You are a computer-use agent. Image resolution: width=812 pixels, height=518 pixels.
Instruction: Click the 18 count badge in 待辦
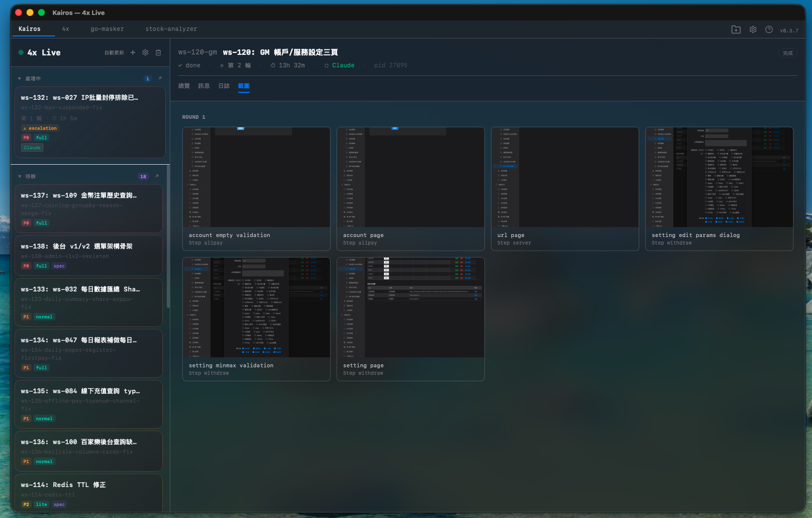pos(143,176)
